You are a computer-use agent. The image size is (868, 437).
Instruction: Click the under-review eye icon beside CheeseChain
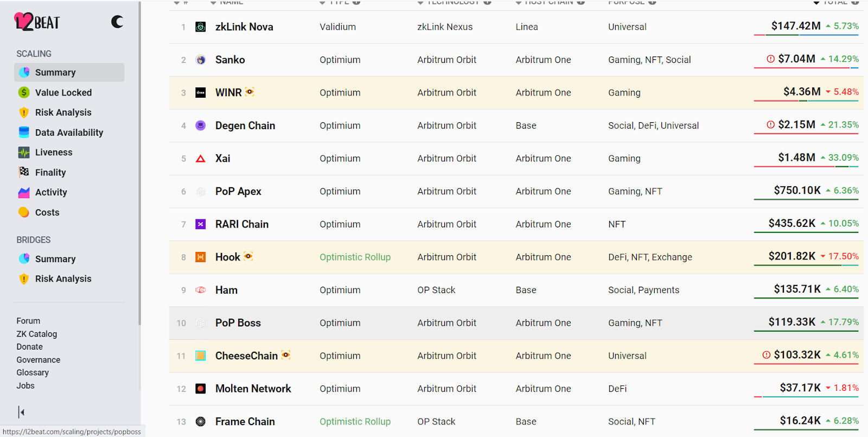click(x=286, y=355)
